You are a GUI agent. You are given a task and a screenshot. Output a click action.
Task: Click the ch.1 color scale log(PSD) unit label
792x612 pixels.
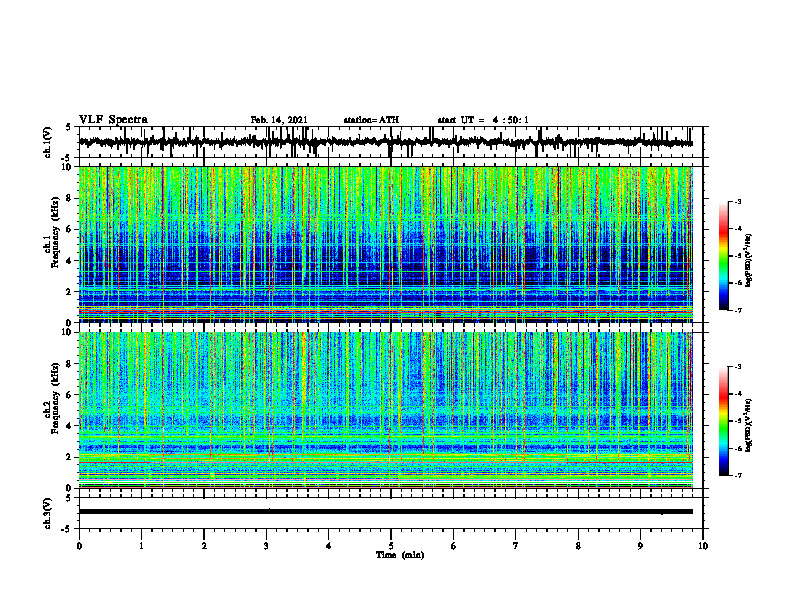tap(749, 260)
